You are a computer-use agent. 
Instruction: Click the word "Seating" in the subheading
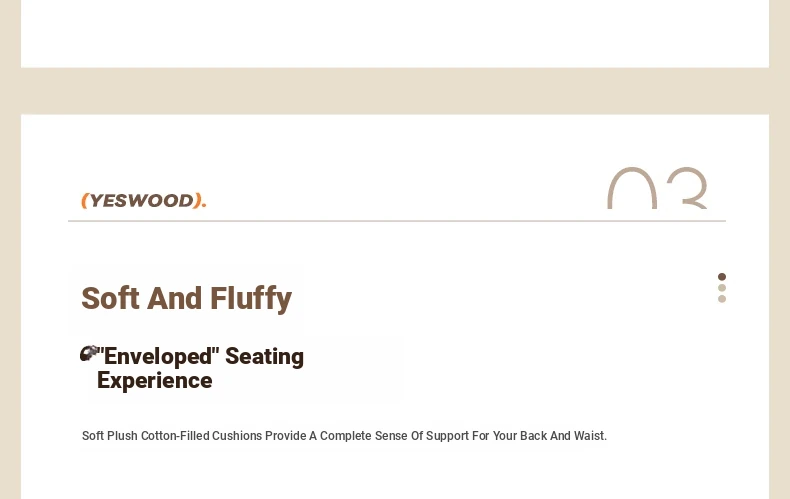(x=265, y=356)
